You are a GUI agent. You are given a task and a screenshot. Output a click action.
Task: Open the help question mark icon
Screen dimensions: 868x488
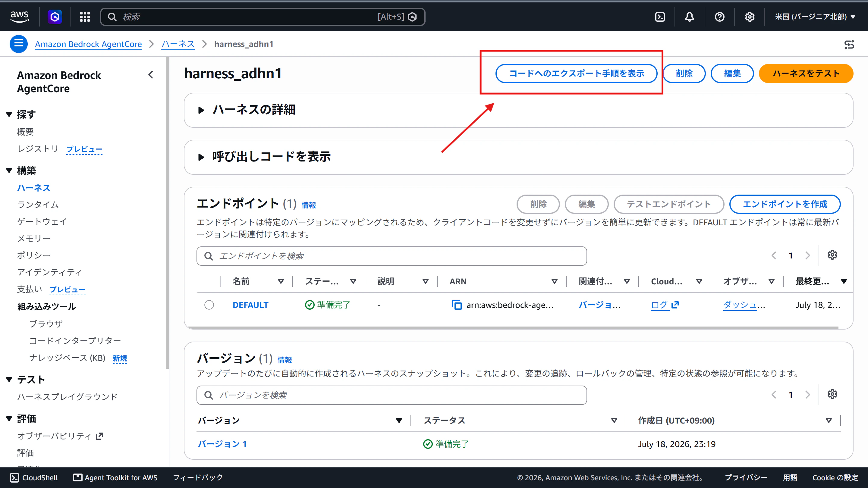(x=719, y=17)
